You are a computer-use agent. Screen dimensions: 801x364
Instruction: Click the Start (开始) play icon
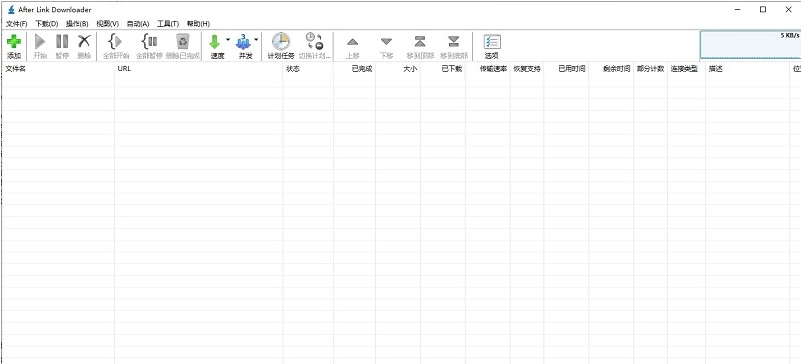[40, 41]
